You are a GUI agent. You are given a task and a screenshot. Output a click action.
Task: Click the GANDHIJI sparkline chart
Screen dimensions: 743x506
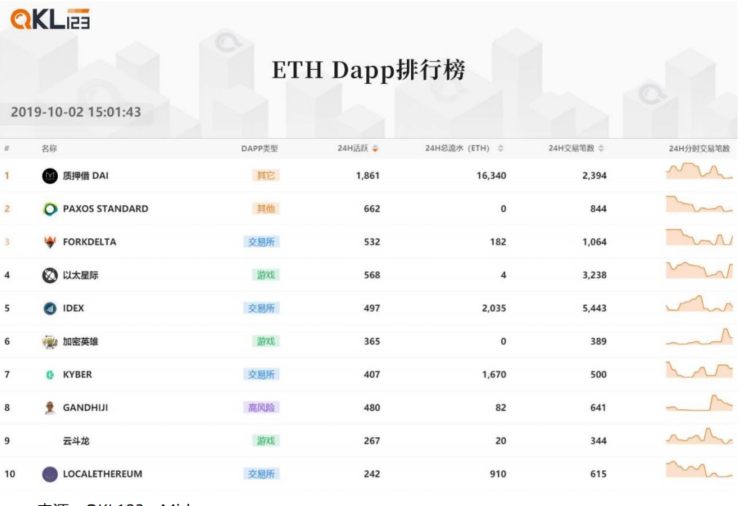[699, 403]
